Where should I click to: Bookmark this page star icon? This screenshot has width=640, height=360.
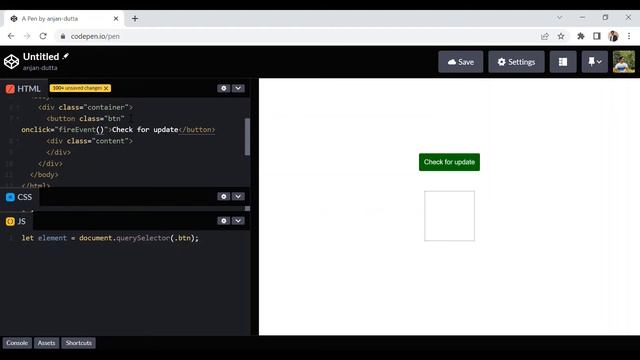click(x=561, y=36)
